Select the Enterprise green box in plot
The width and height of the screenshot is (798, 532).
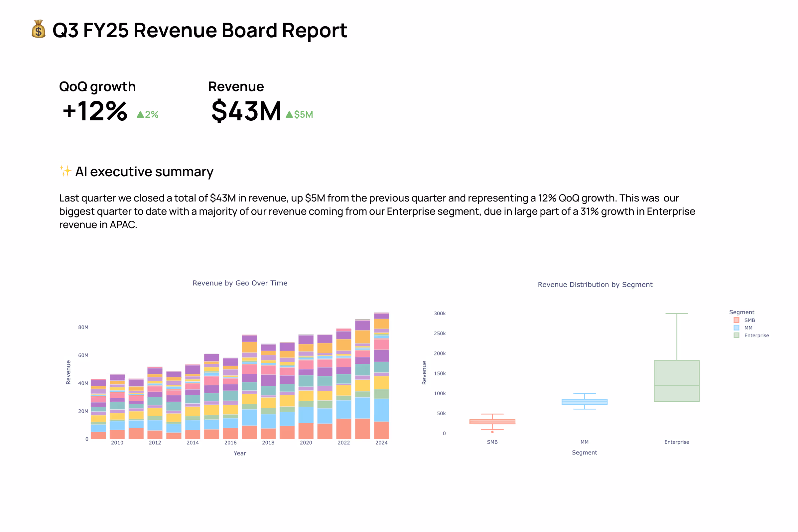click(x=677, y=377)
